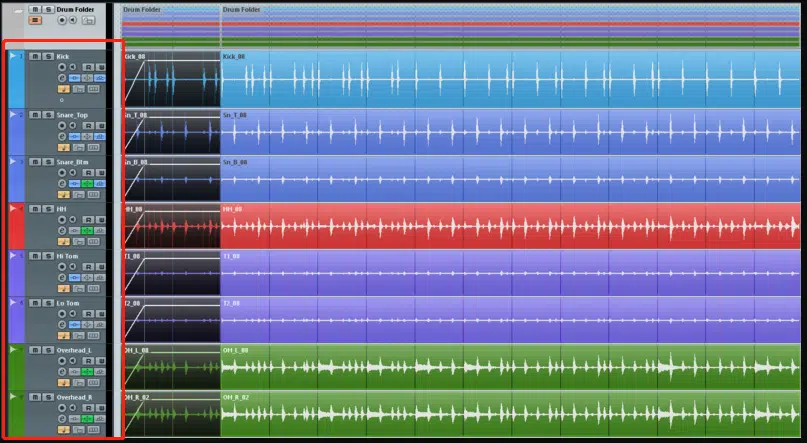
Task: Click the green EQ state icon on HH track
Action: point(87,231)
